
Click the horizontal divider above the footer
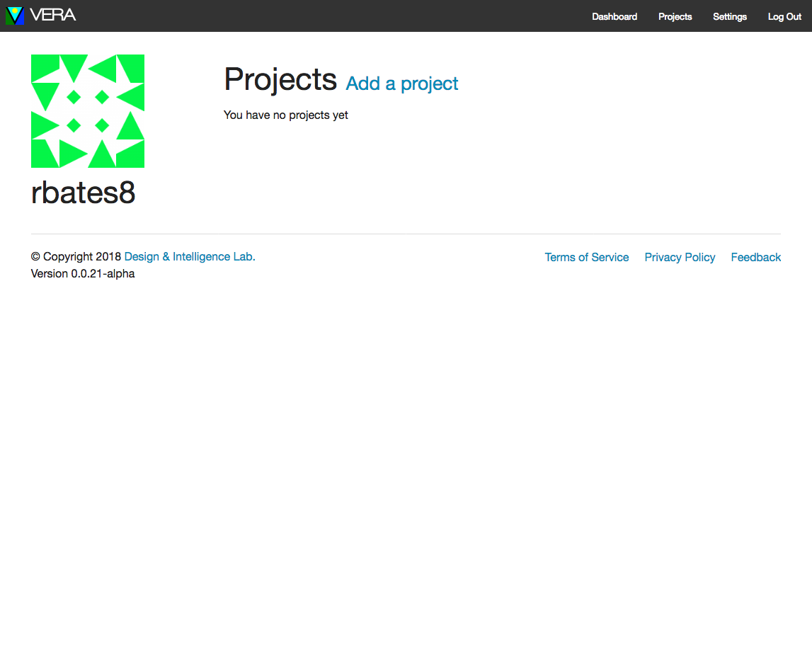pyautogui.click(x=406, y=234)
